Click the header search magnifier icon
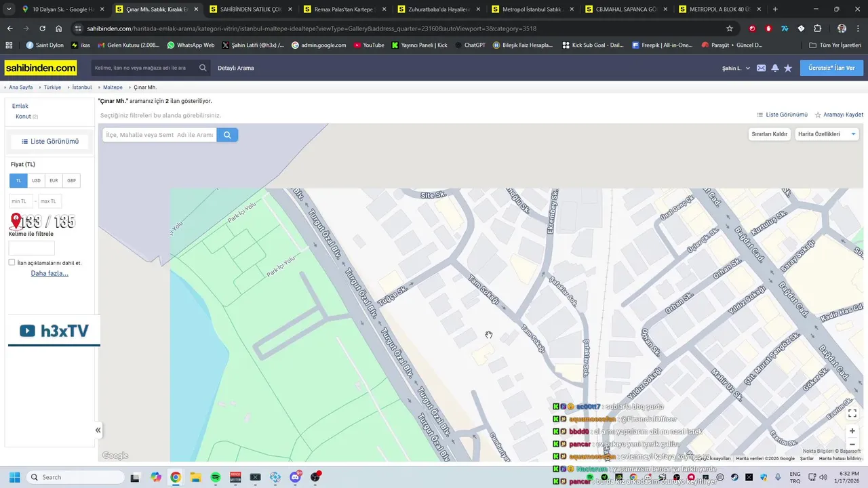Image resolution: width=868 pixels, height=488 pixels. [203, 68]
